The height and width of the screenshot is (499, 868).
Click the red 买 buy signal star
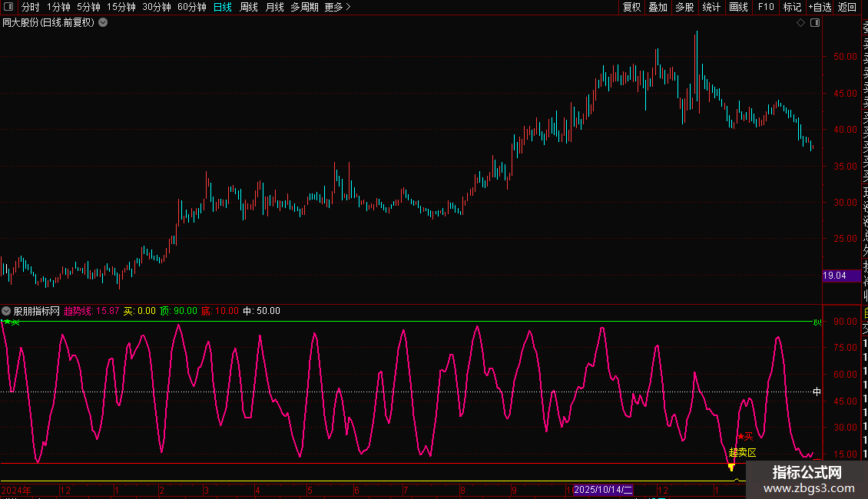tap(740, 436)
